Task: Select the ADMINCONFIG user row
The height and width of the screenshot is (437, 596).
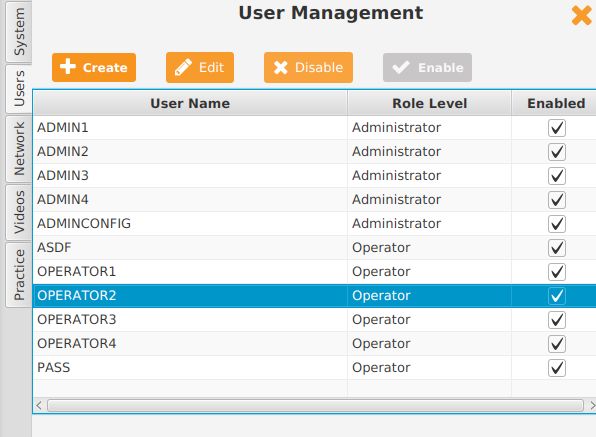Action: 315,223
